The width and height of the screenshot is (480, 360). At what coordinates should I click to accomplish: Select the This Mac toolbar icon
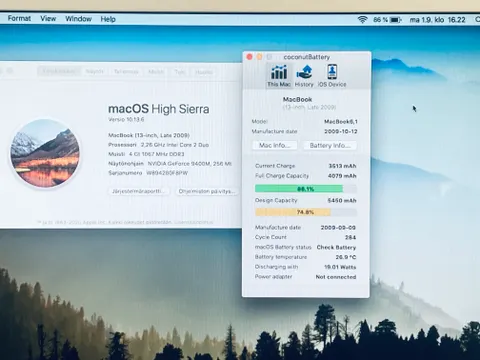coord(279,76)
